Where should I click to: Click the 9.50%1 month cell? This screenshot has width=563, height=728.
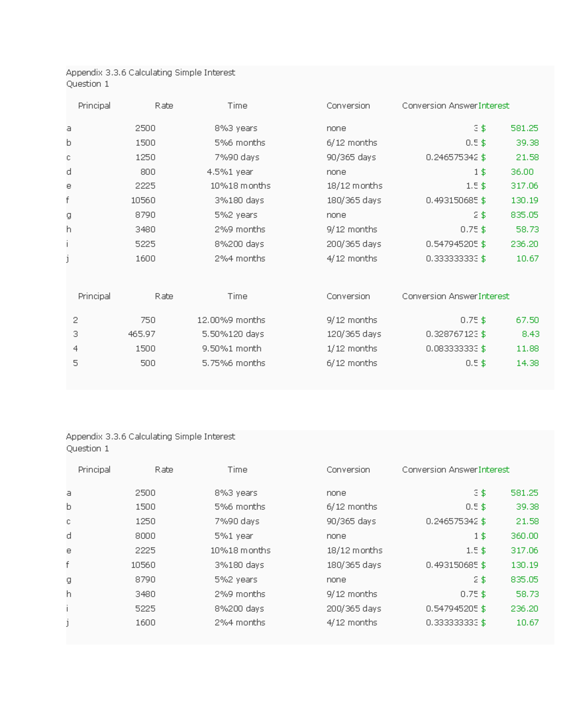click(x=231, y=349)
